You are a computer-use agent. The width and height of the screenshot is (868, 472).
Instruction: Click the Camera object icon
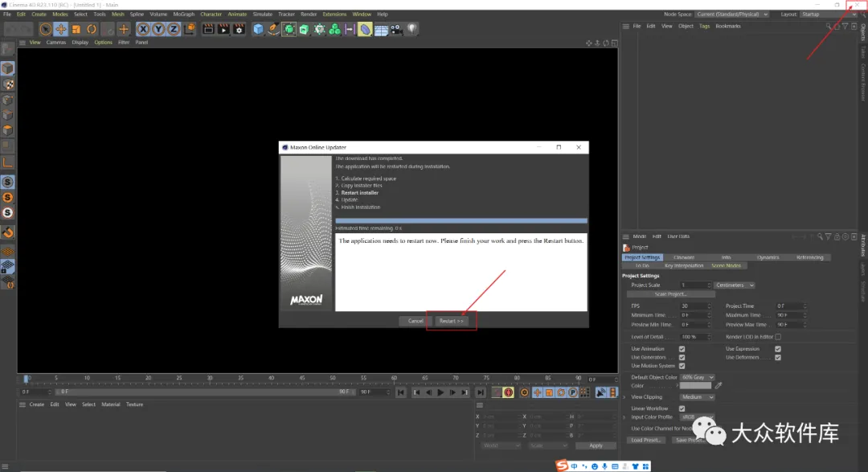point(396,29)
